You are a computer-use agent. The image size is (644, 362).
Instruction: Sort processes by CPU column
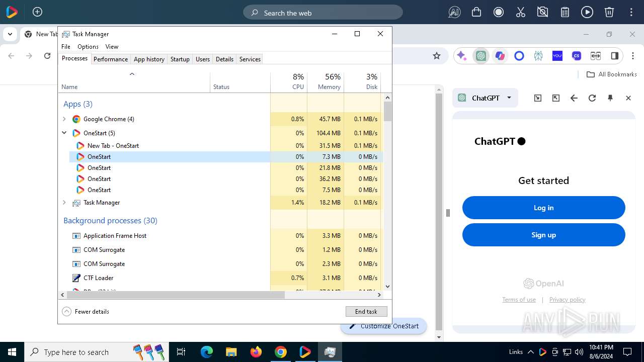[289, 82]
